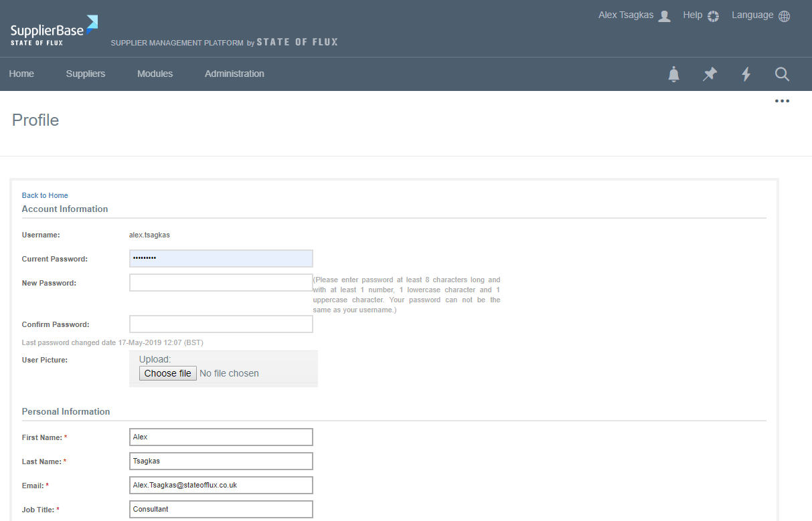Click the search magnifier icon
Screen dimensions: 812x521
(x=782, y=74)
